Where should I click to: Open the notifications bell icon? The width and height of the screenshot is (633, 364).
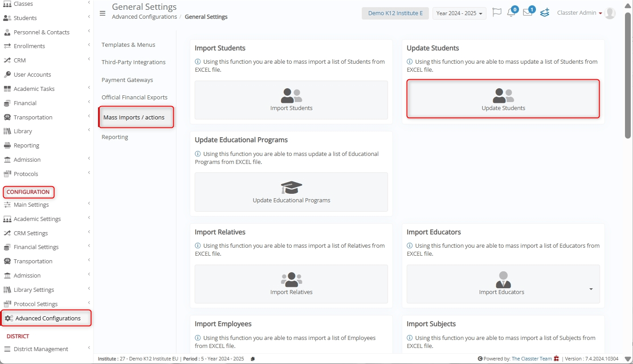(x=511, y=13)
